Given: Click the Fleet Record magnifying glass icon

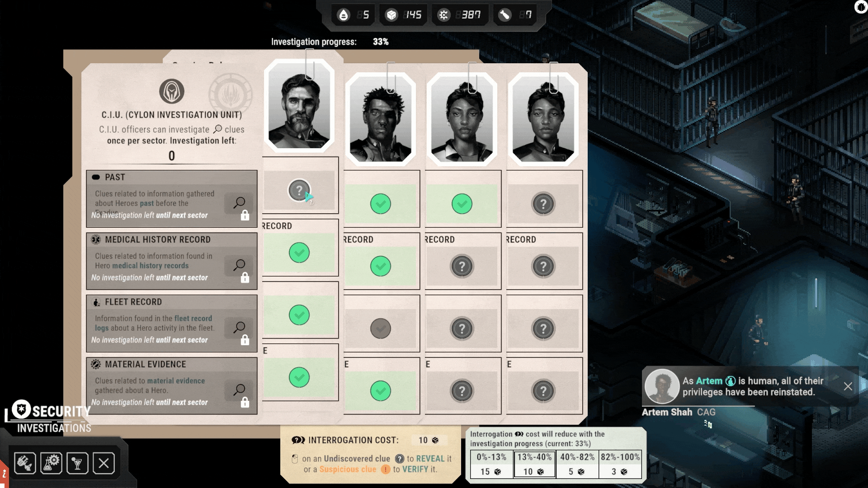Looking at the screenshot, I should coord(239,327).
